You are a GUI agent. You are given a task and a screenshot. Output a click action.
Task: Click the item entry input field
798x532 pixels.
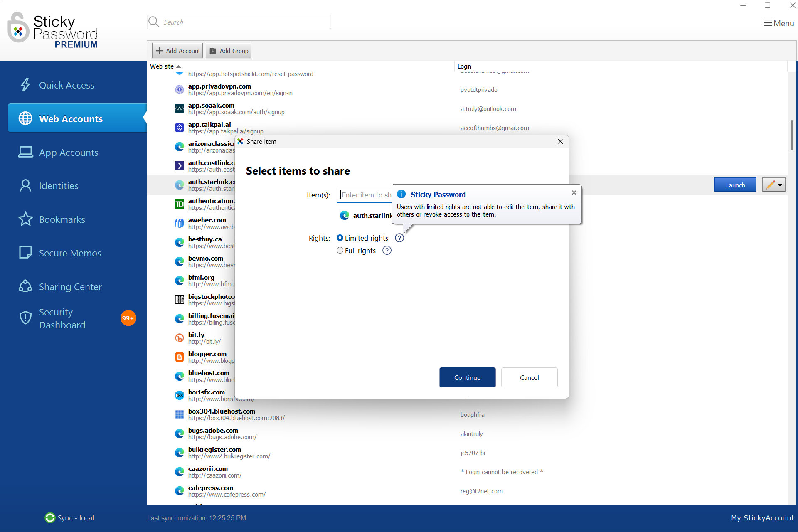[365, 194]
